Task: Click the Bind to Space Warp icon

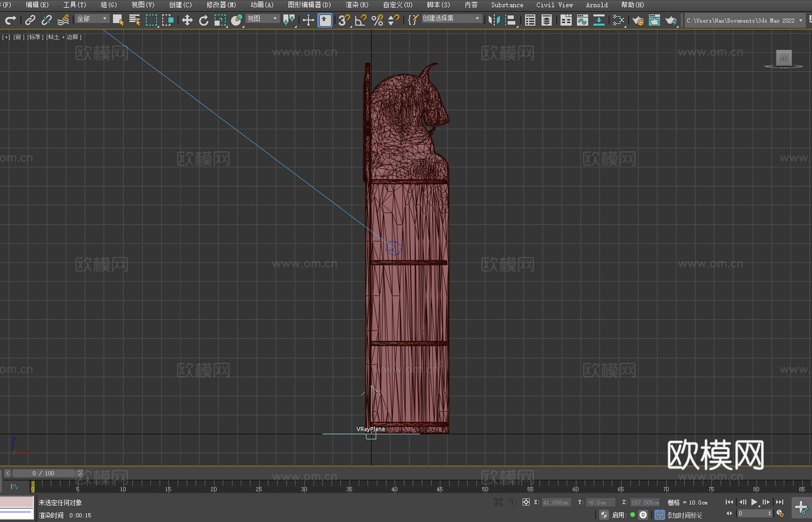Action: (x=63, y=20)
